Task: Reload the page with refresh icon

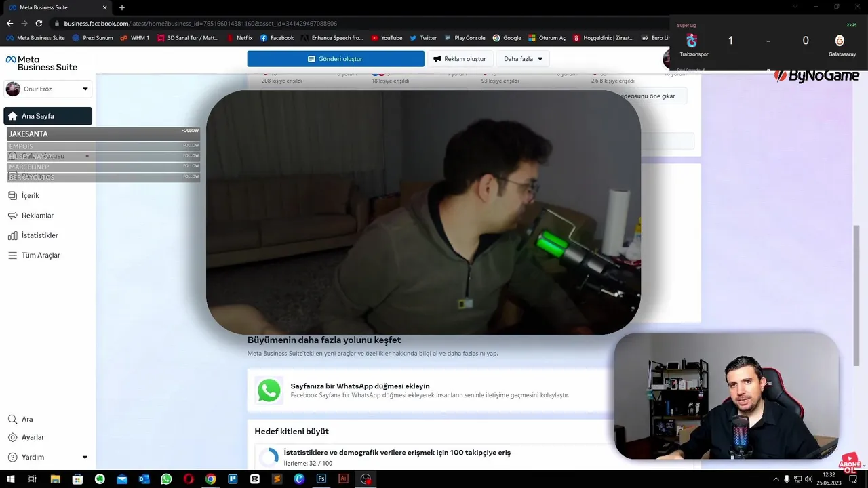Action: click(x=39, y=23)
